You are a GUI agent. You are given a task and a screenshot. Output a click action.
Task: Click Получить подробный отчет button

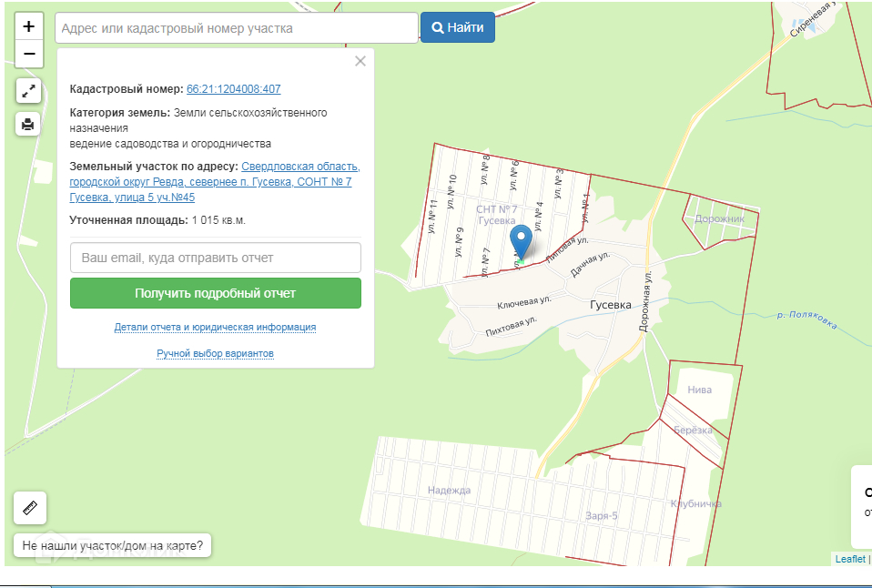pos(215,293)
